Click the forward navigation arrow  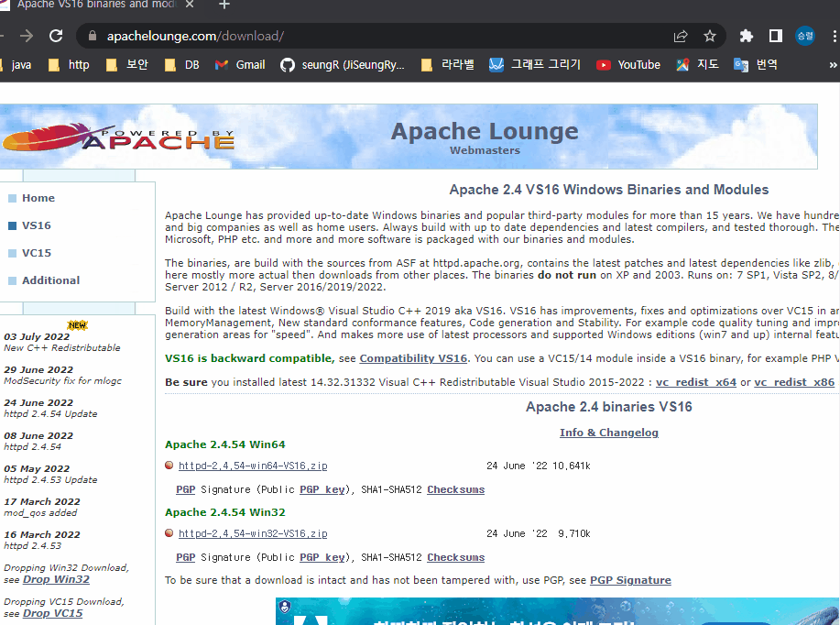click(27, 36)
